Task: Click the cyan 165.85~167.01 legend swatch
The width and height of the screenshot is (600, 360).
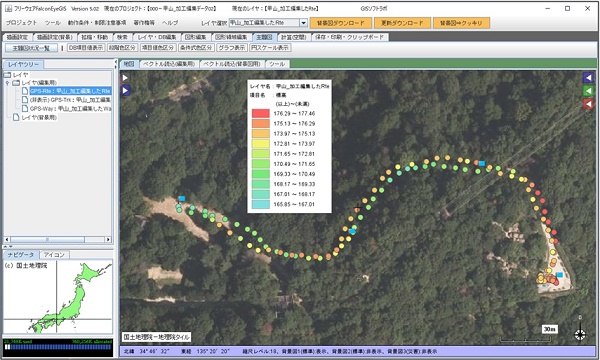Action: [260, 204]
